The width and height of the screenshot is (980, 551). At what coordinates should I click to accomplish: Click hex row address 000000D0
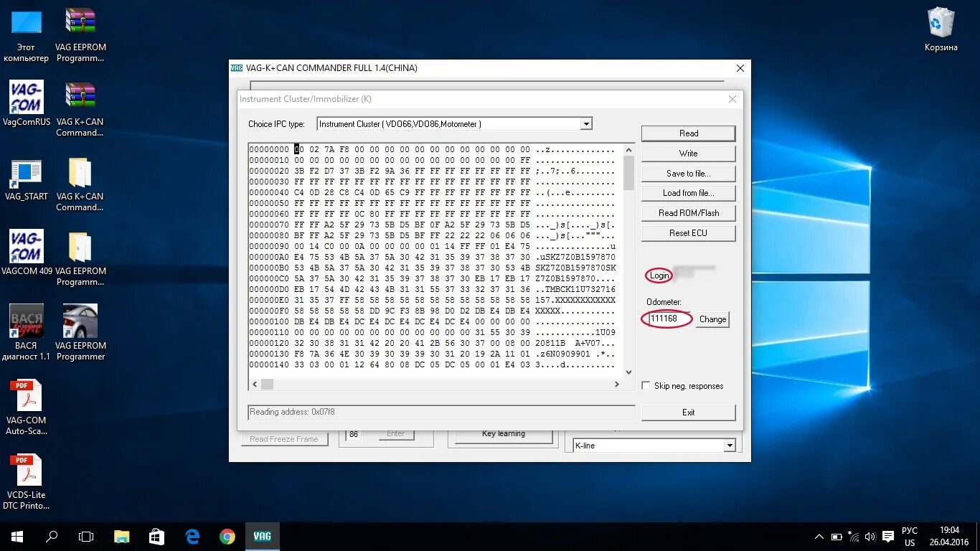[269, 289]
